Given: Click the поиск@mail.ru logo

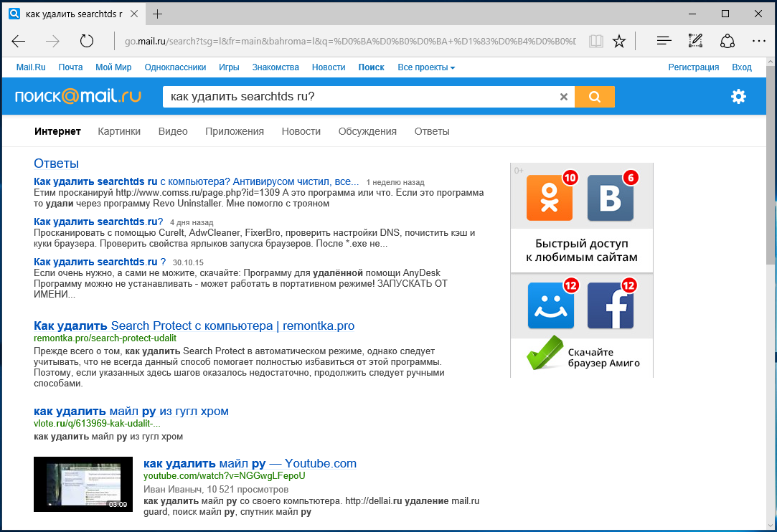Looking at the screenshot, I should pyautogui.click(x=77, y=96).
